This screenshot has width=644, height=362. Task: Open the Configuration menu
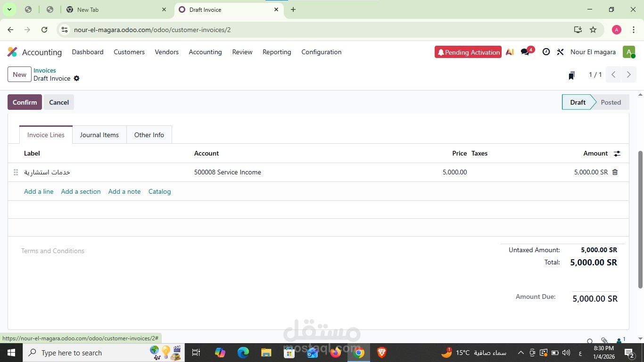pos(321,52)
